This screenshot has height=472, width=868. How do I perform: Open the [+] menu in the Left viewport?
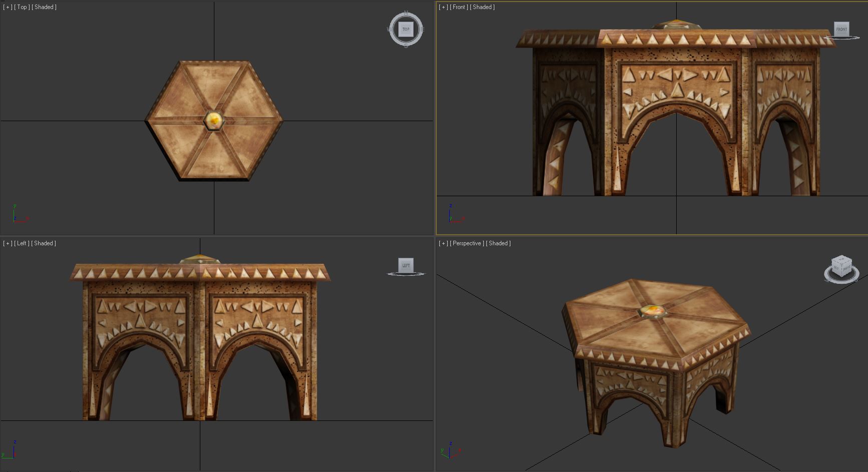point(8,243)
